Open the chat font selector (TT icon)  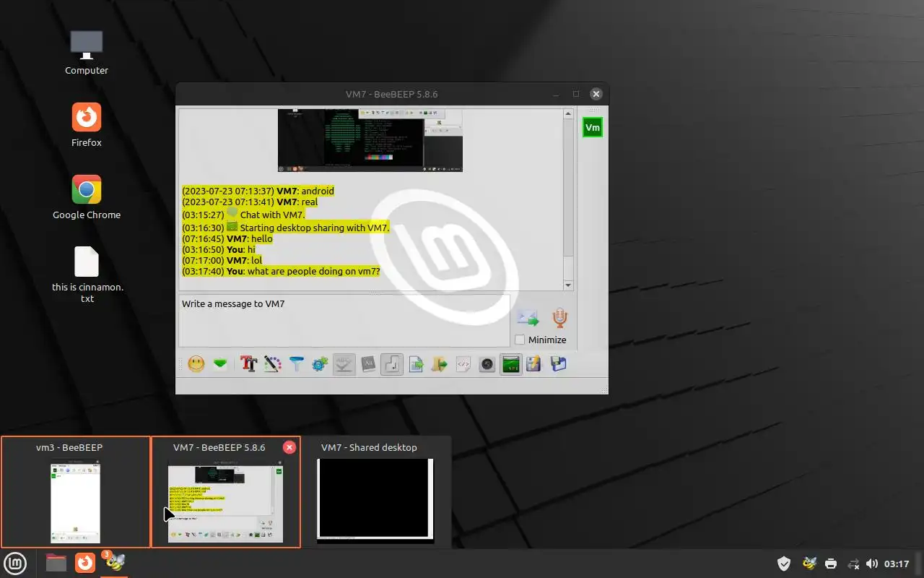(x=249, y=364)
